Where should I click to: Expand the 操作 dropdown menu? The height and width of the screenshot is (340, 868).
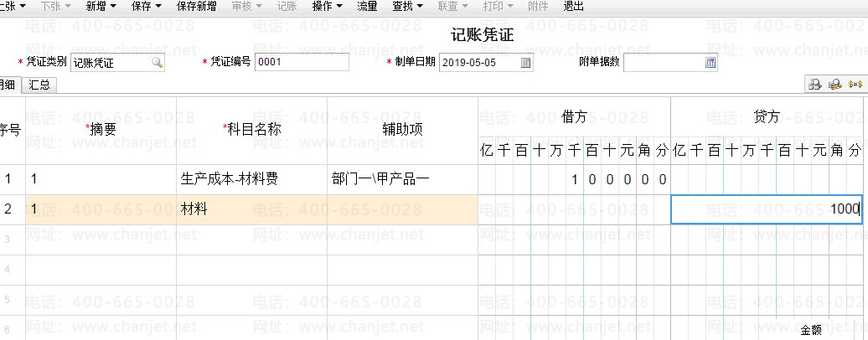click(327, 6)
